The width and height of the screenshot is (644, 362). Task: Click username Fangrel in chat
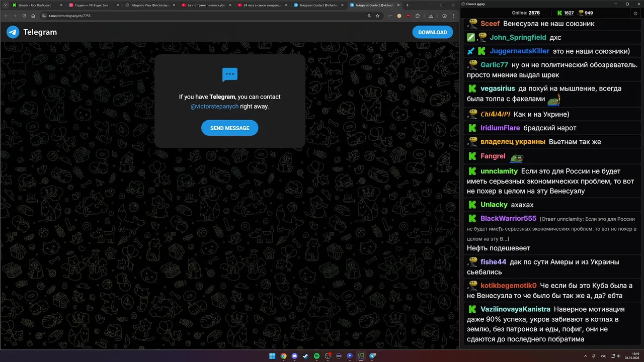point(493,156)
